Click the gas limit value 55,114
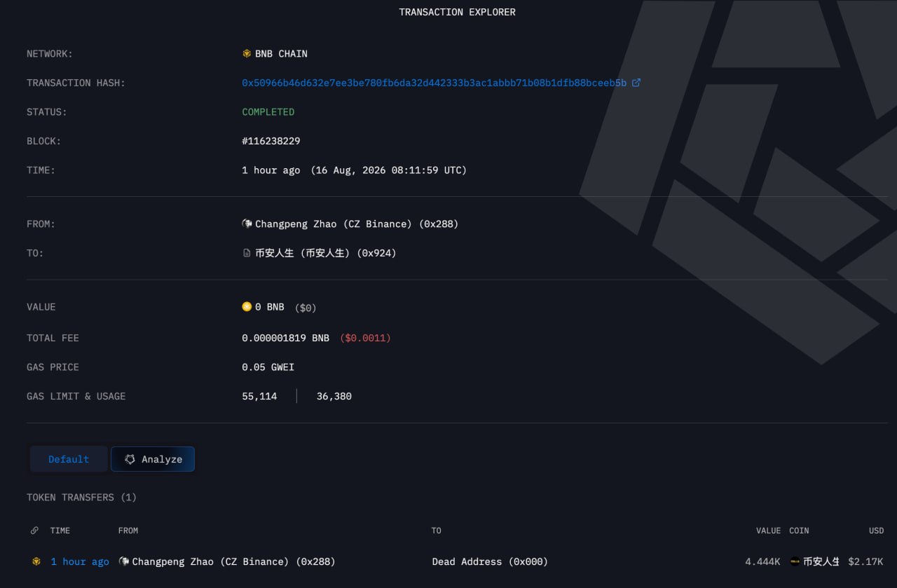Image resolution: width=897 pixels, height=588 pixels. (x=259, y=397)
